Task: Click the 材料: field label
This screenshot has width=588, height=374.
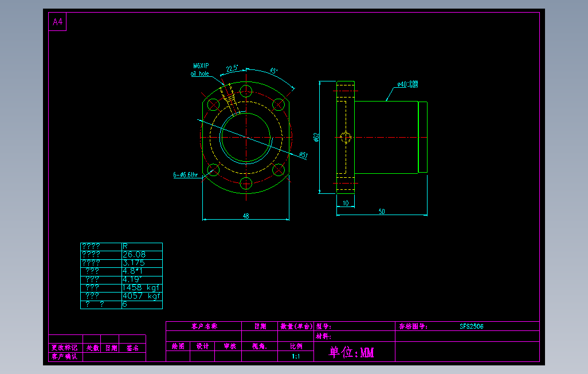Action: [323, 336]
